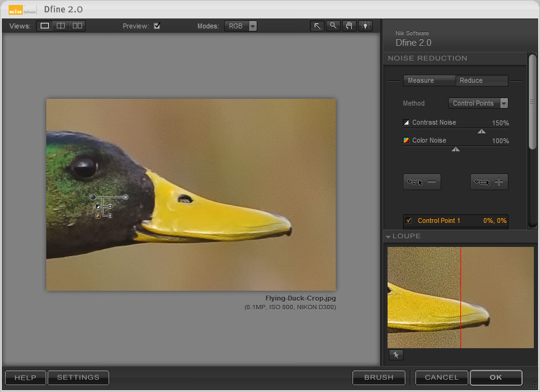Cancel the noise reduction dialog
540x392 pixels.
point(441,378)
